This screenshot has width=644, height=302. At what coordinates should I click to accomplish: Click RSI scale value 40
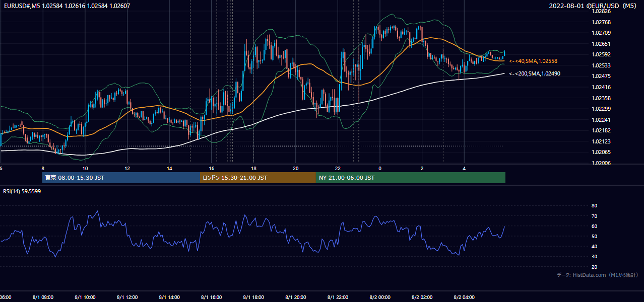tap(594, 247)
